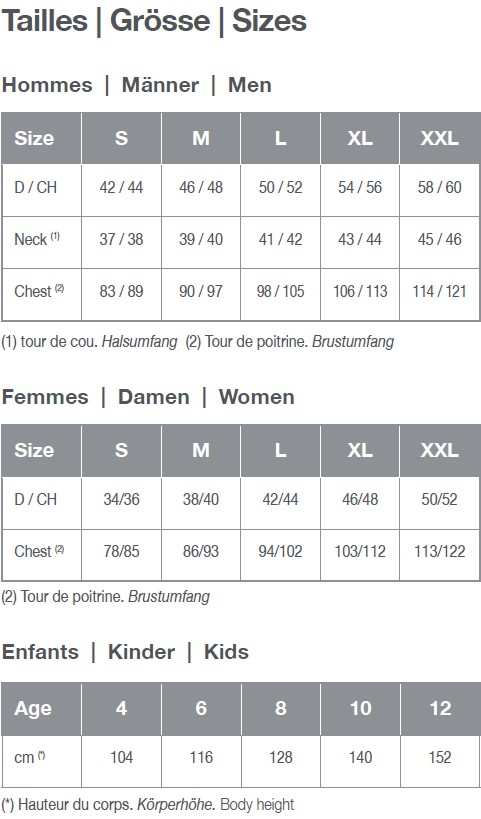
Task: Click the Tailles | Grösse | Sizes heading
Action: [x=154, y=22]
